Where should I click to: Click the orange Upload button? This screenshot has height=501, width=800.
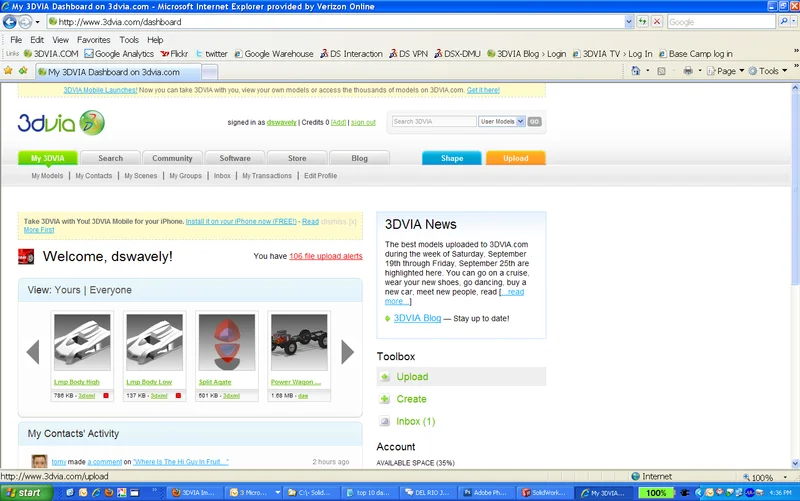coord(515,158)
